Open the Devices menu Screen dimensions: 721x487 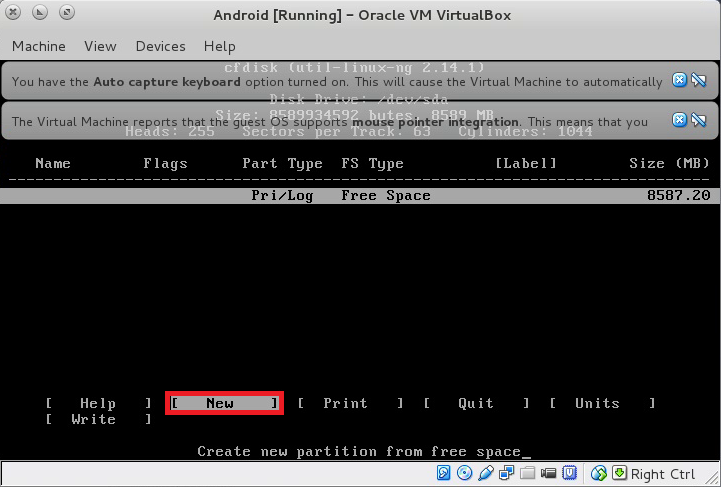[x=160, y=46]
